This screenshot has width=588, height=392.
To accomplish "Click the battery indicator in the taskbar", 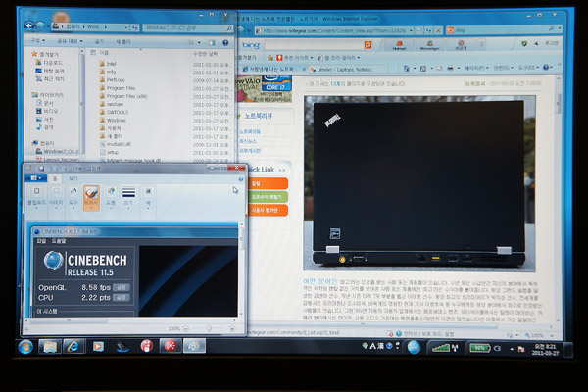I will coord(480,348).
